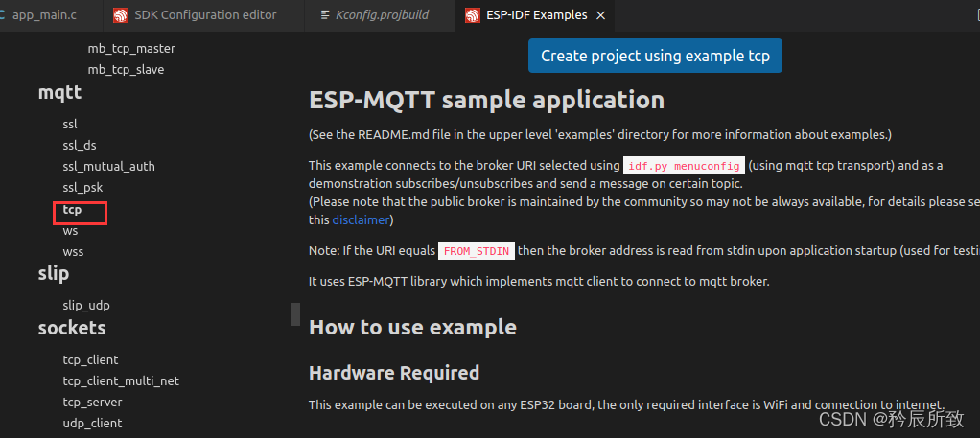Select the mb_tcp_master example
This screenshot has height=438, width=980.
[131, 48]
